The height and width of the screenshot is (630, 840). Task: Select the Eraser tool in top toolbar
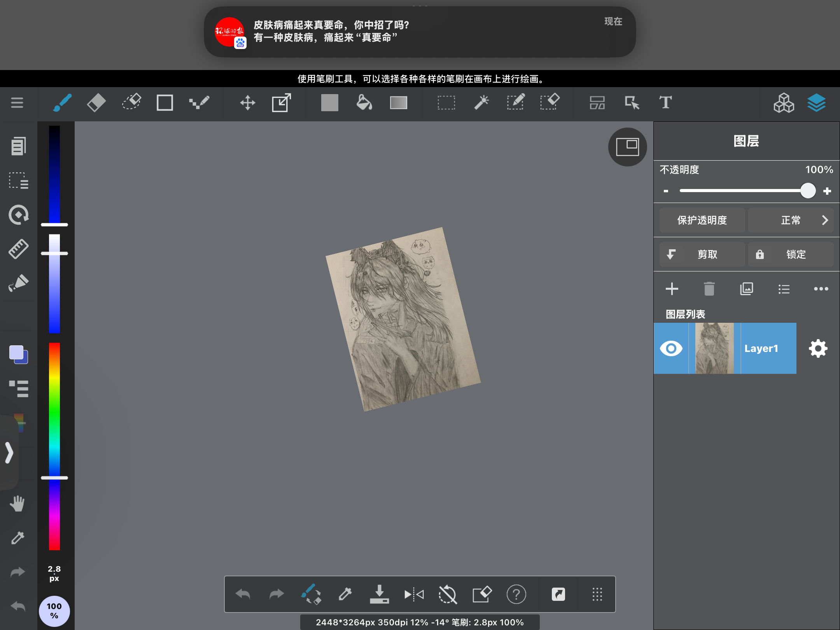click(96, 103)
